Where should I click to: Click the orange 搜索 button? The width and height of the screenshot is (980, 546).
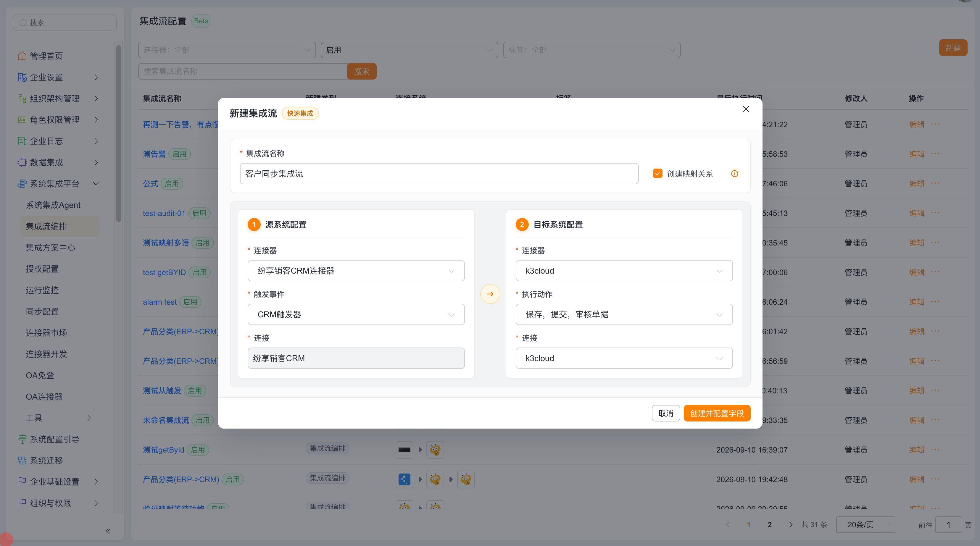362,72
